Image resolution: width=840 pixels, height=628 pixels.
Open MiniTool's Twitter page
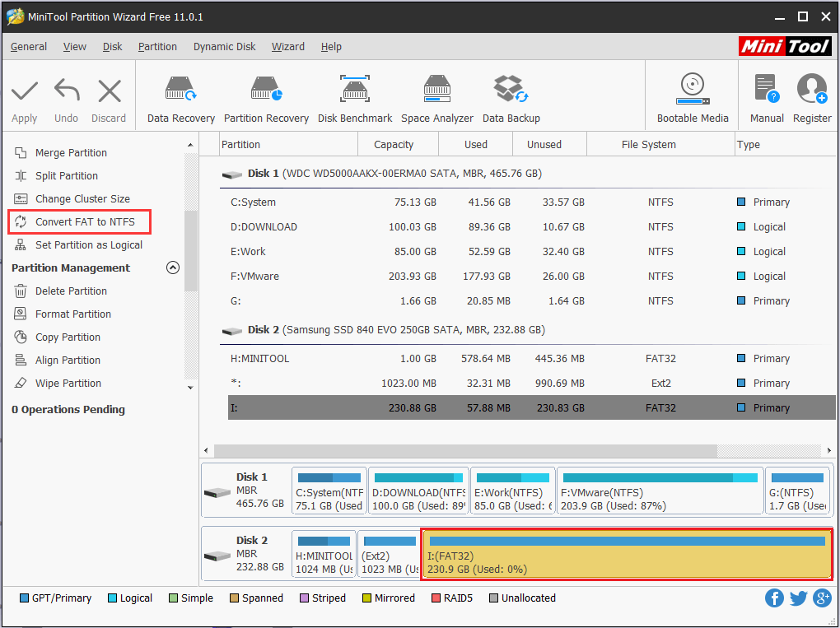[x=798, y=598]
